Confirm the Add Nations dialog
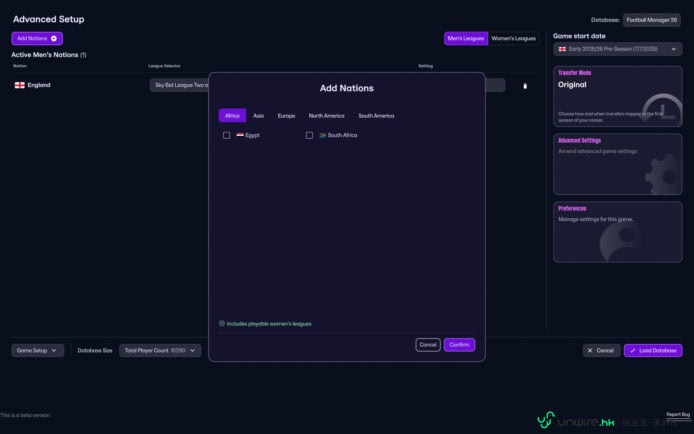 [x=459, y=345]
